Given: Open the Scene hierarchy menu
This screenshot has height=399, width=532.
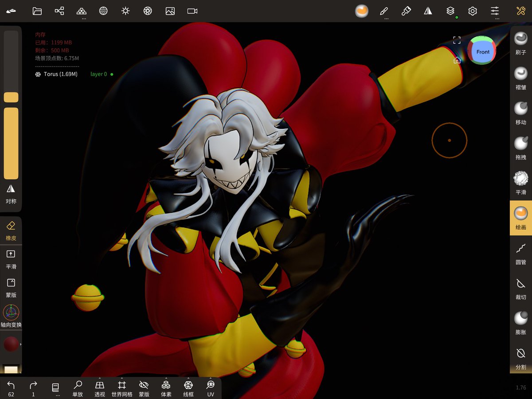Looking at the screenshot, I should (59, 11).
